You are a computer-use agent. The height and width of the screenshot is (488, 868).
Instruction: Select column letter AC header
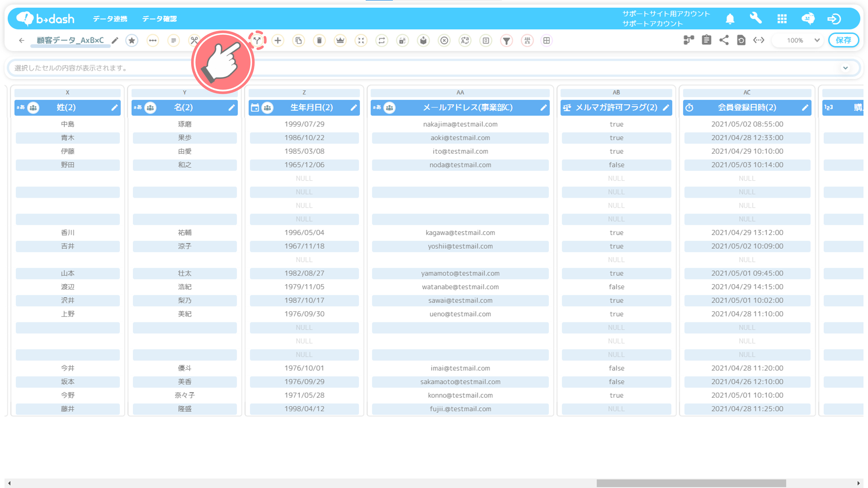747,92
